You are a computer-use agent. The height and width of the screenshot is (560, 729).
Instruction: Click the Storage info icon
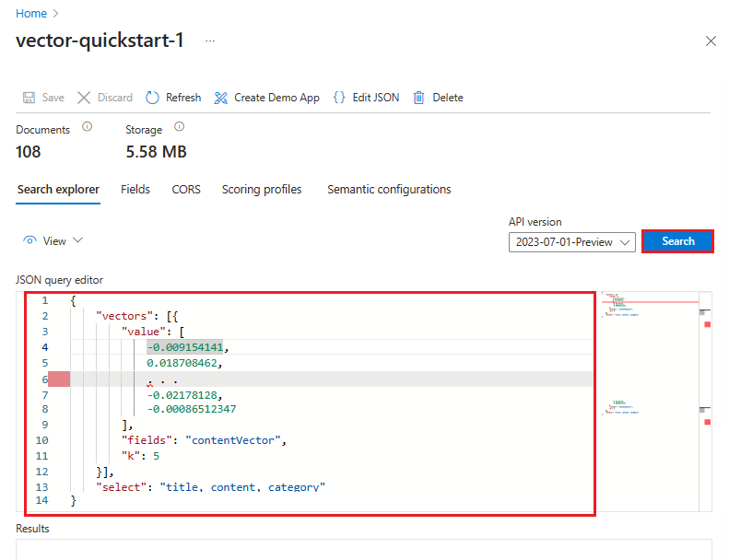(x=180, y=128)
